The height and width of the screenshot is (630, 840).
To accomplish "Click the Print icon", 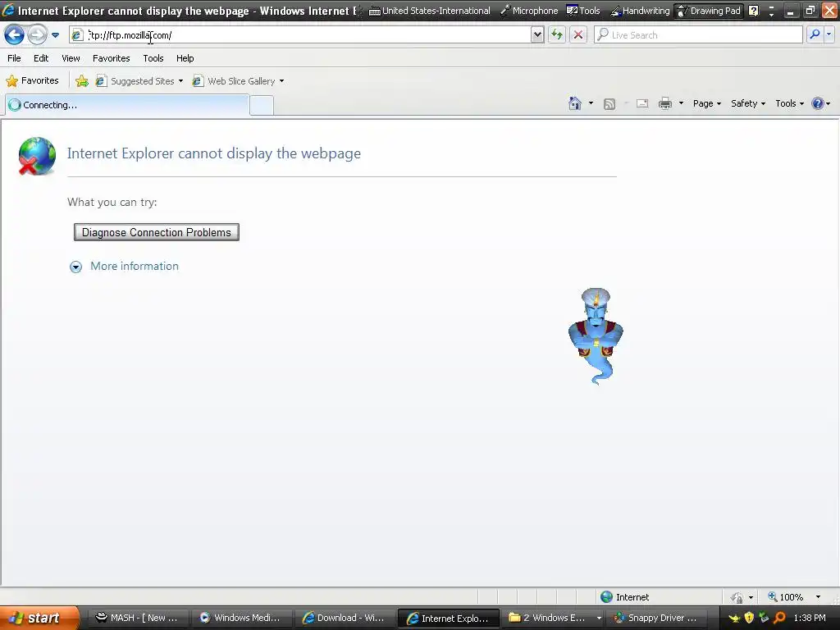I will (x=664, y=103).
